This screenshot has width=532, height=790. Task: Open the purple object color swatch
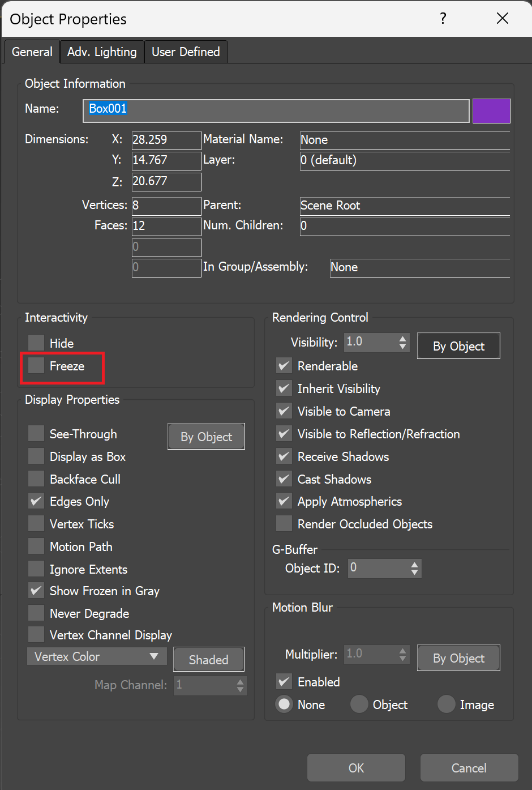coord(491,111)
